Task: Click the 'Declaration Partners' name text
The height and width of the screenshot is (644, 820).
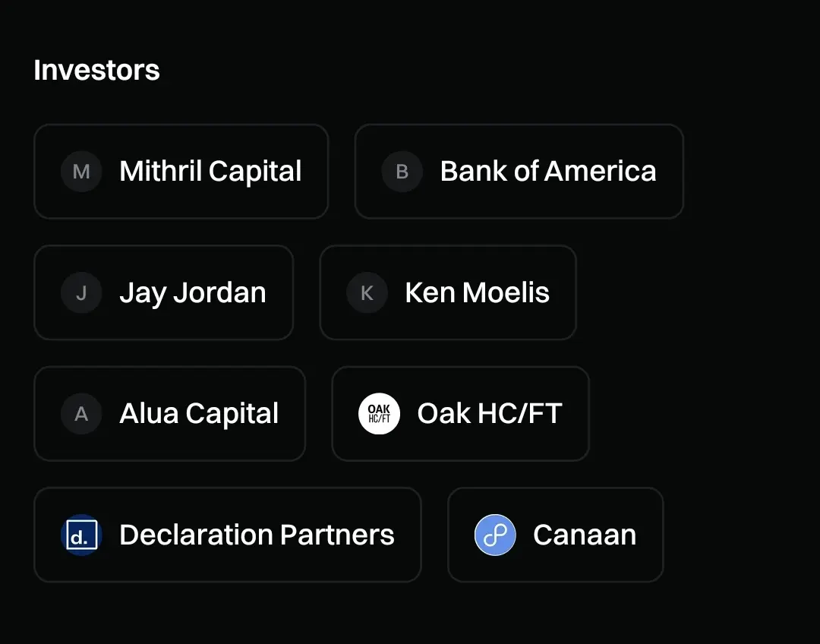Action: (x=257, y=535)
